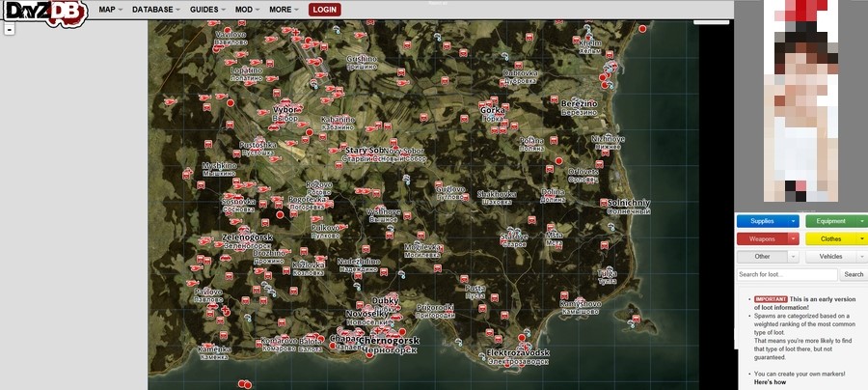Screen dimensions: 868x390
Task: Click the red LOGIN button
Action: point(325,9)
